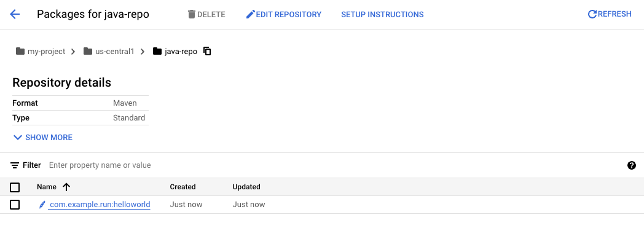Click the my-project folder icon

[20, 51]
